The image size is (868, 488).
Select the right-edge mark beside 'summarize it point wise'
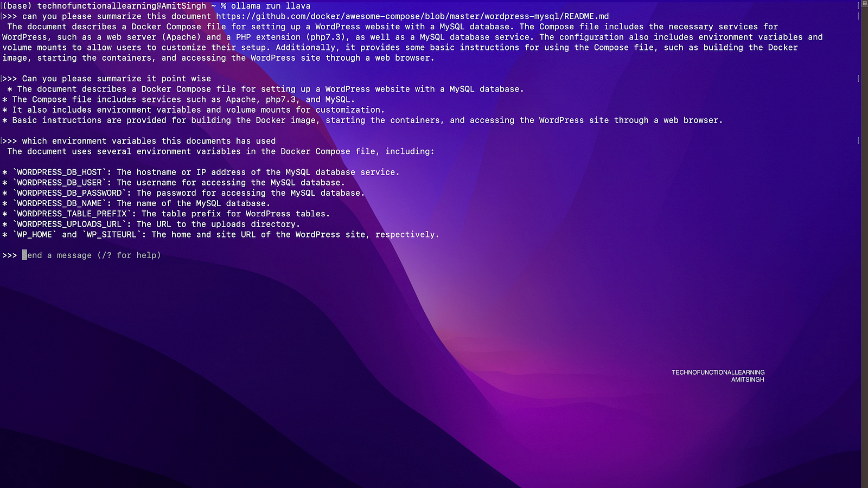(858, 79)
